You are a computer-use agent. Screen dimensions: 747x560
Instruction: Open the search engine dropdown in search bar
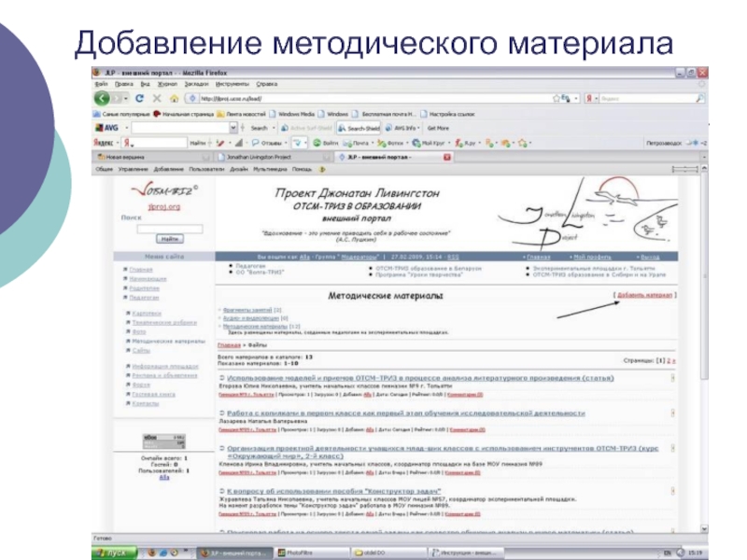click(597, 99)
